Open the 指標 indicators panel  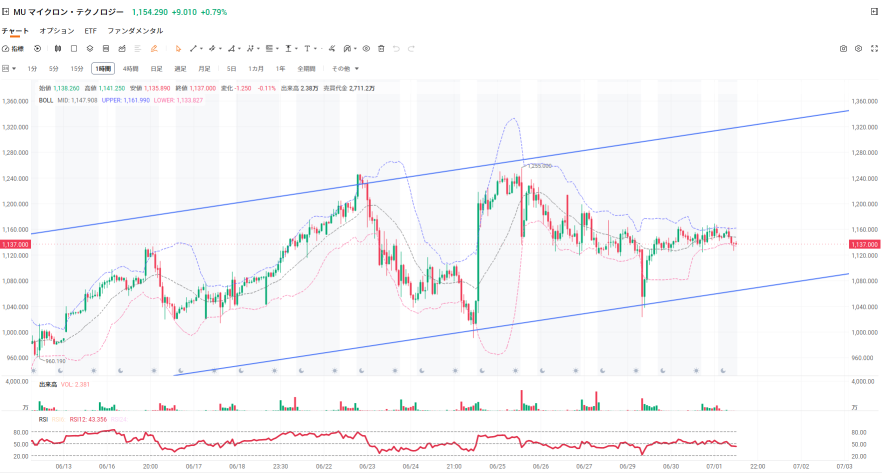pyautogui.click(x=13, y=49)
